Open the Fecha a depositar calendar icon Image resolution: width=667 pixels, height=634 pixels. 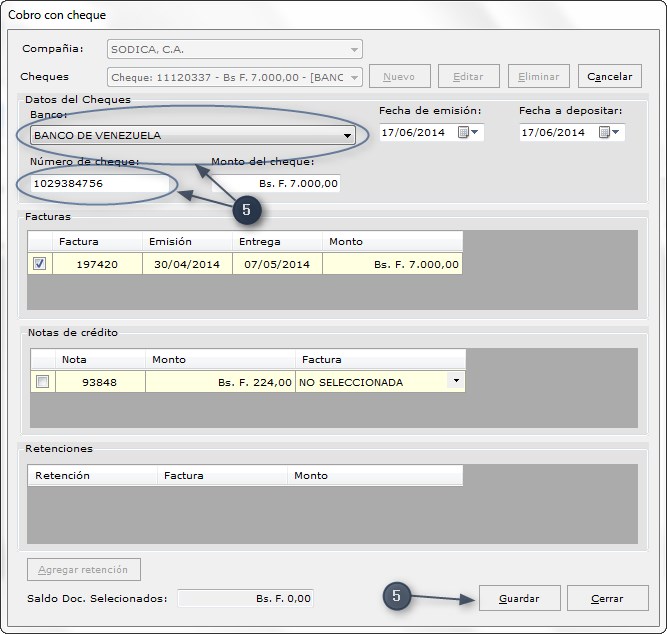pos(609,132)
